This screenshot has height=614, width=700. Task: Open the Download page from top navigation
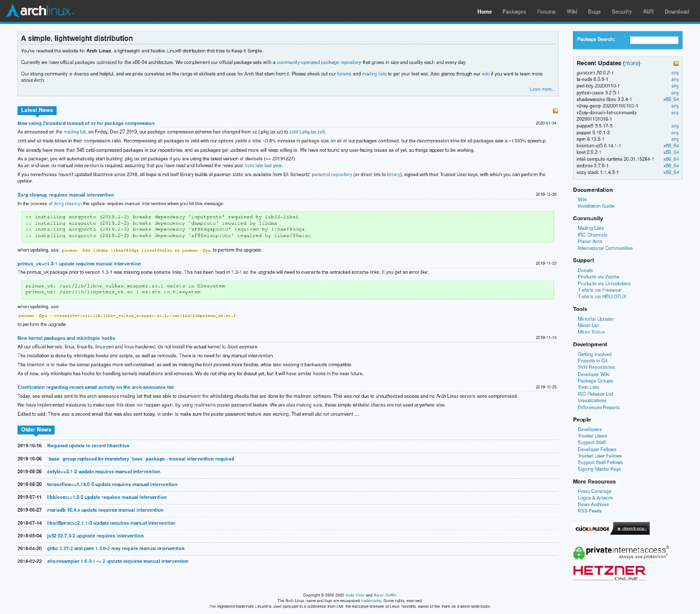coord(676,12)
